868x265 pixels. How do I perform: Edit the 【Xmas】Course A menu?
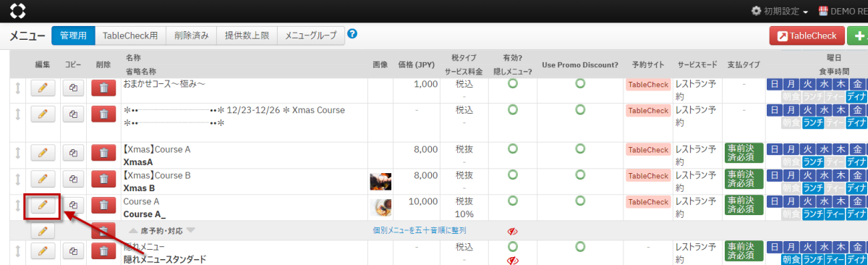click(42, 153)
